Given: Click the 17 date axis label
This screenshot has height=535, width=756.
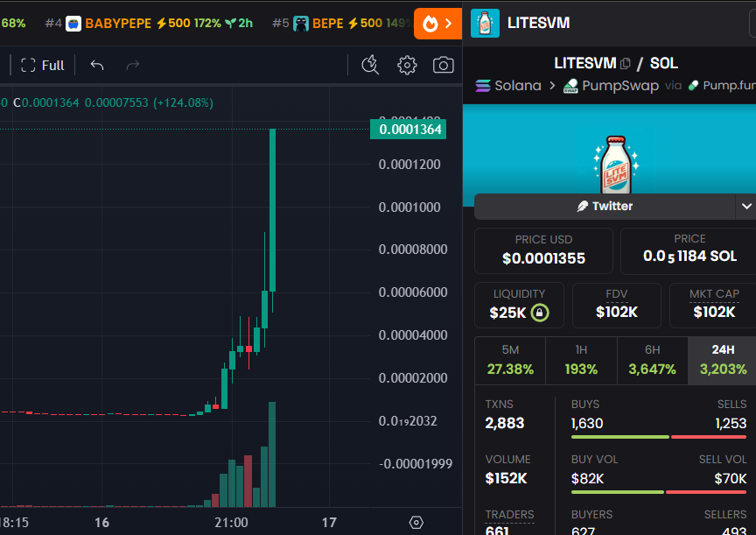Looking at the screenshot, I should (329, 523).
